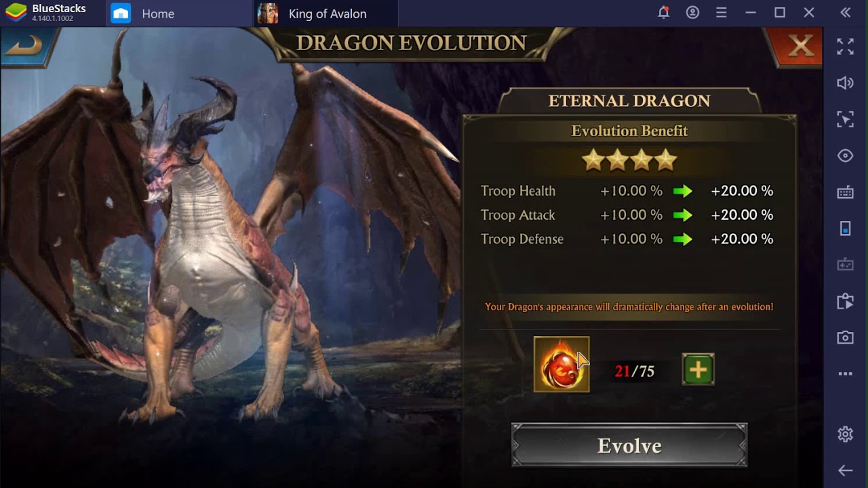Expand more options with three dots

(x=845, y=373)
